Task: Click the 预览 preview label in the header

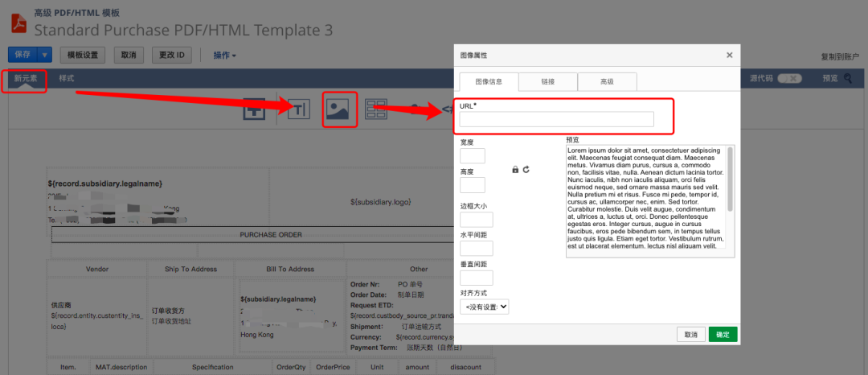Action: [830, 79]
